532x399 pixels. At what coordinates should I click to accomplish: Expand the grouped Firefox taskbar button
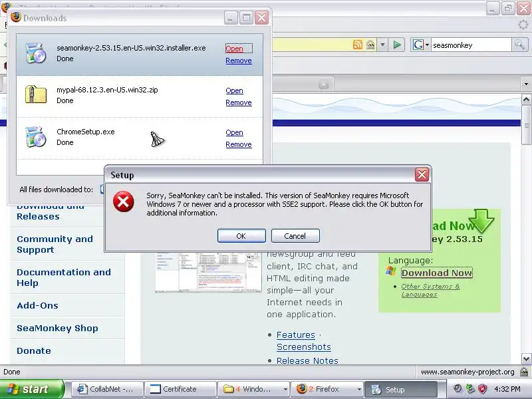coord(327,389)
